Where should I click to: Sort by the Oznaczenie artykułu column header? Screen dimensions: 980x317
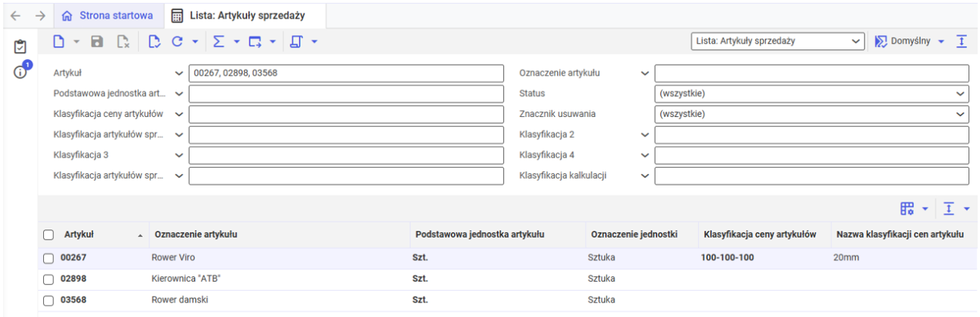(x=196, y=235)
